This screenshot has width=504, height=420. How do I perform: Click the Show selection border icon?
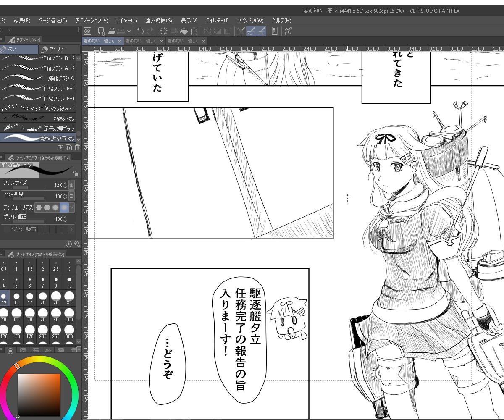pyautogui.click(x=227, y=31)
